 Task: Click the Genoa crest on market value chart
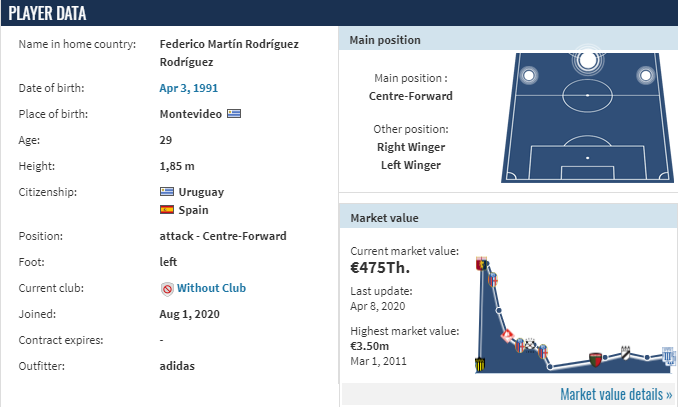coord(481,263)
